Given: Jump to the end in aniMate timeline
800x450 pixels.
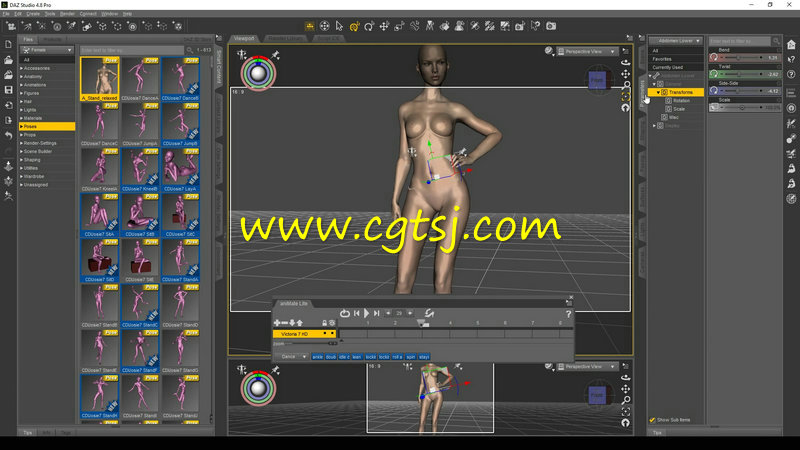Looking at the screenshot, I should click(x=377, y=313).
